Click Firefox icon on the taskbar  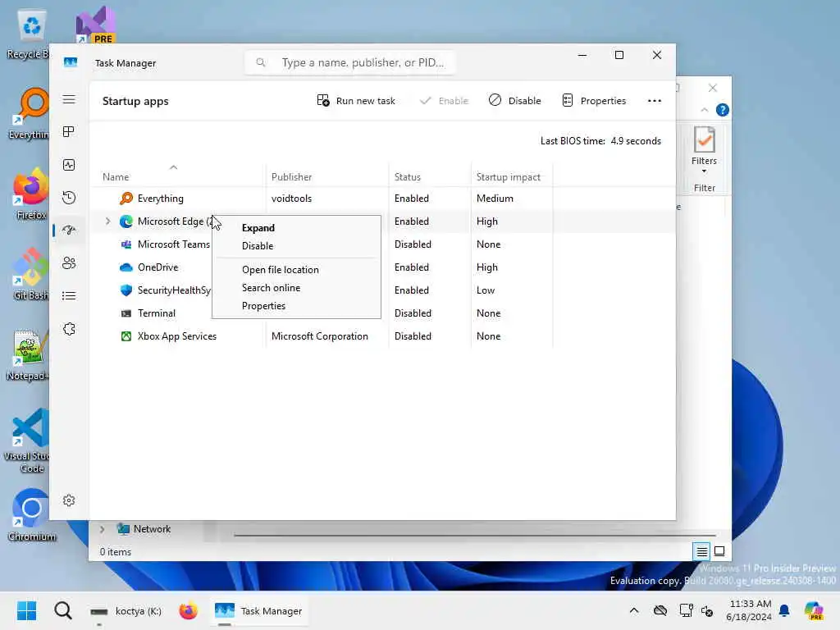(188, 610)
